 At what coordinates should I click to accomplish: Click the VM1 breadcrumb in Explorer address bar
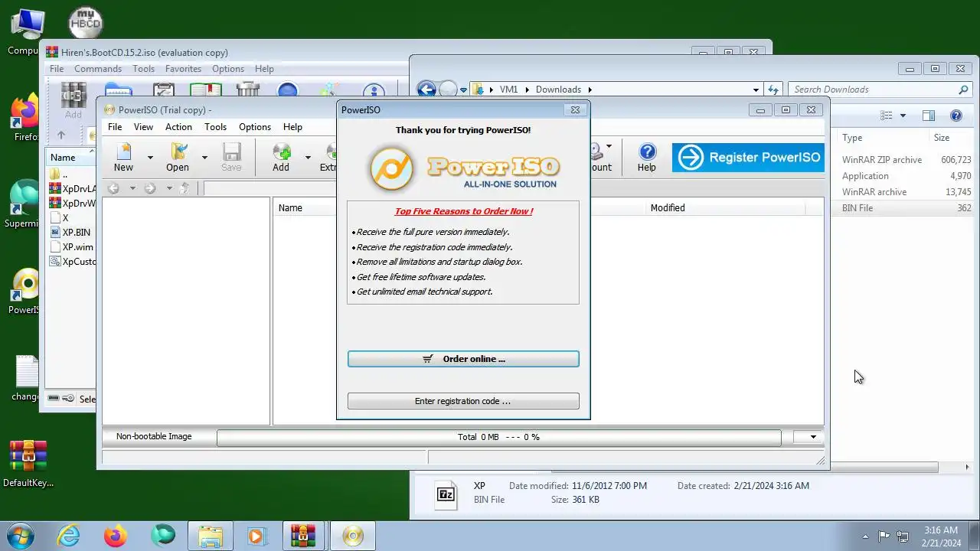click(x=508, y=90)
